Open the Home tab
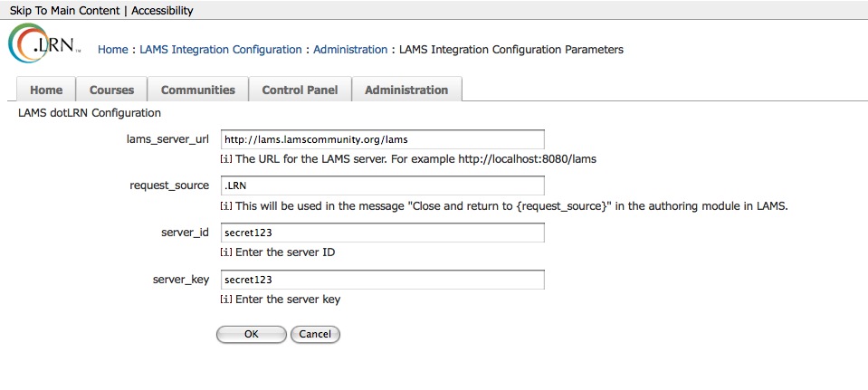The width and height of the screenshot is (868, 390). [46, 90]
